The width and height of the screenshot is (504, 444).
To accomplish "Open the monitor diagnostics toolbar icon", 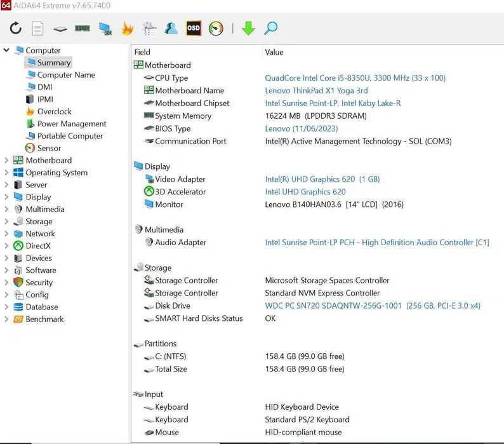I will click(x=105, y=29).
